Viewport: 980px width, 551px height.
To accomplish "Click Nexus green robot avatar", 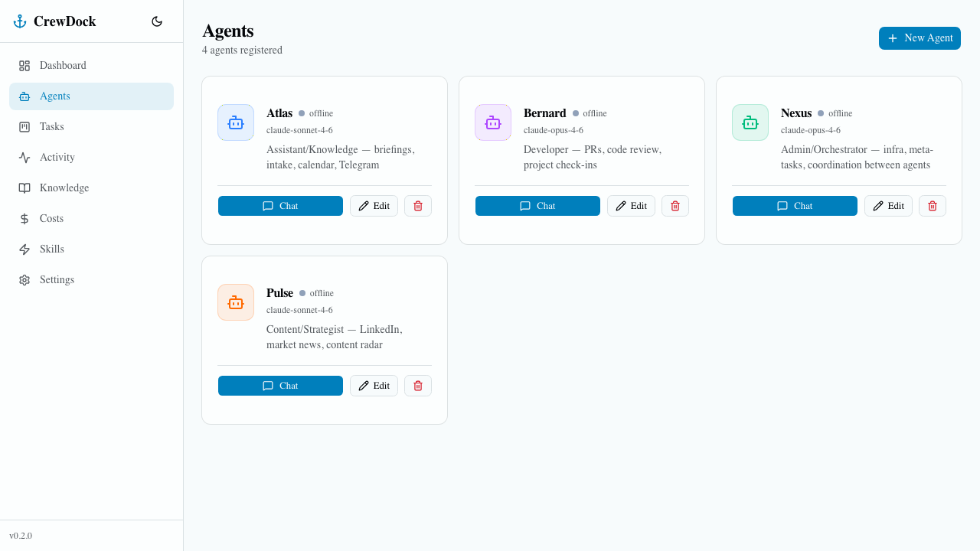I will pyautogui.click(x=750, y=122).
